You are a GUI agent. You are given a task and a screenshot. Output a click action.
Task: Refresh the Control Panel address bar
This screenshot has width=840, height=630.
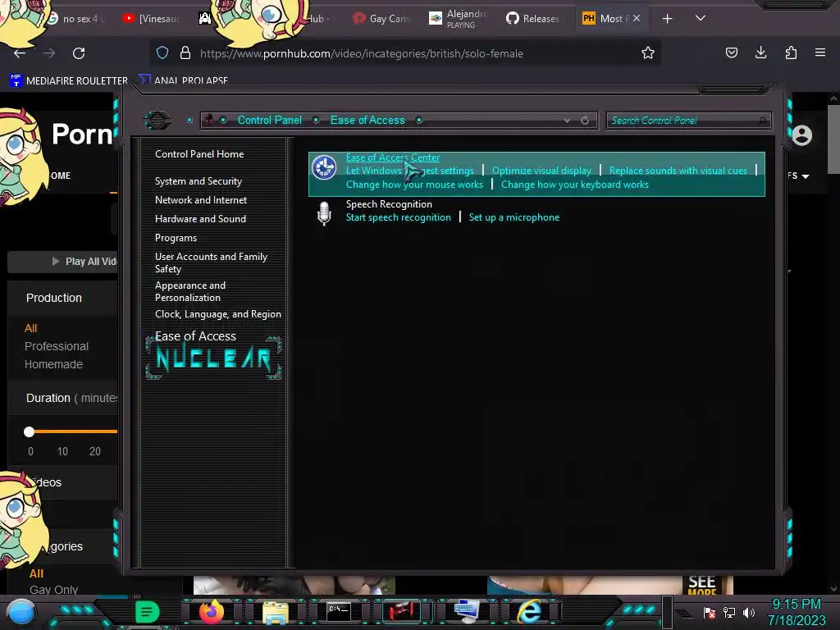click(585, 121)
